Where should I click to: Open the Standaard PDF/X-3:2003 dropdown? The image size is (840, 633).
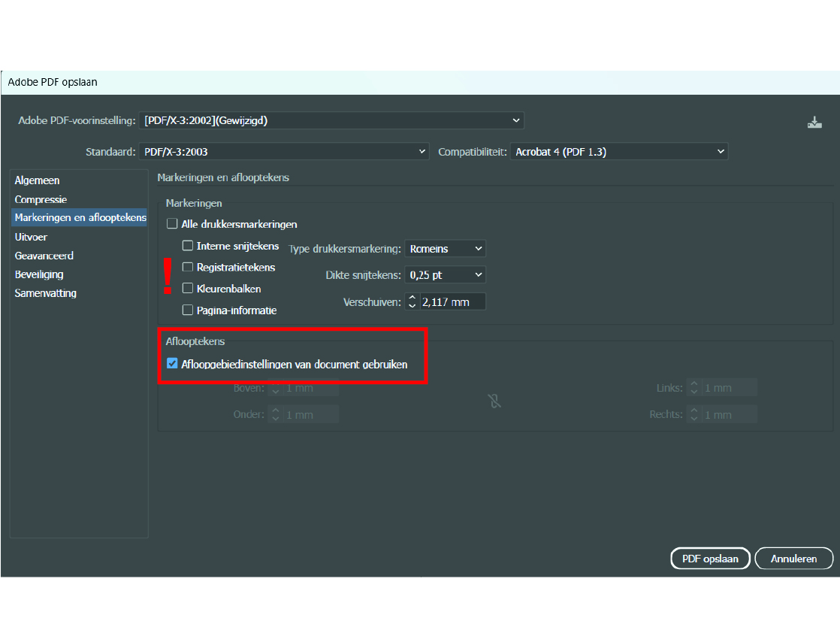pyautogui.click(x=283, y=152)
